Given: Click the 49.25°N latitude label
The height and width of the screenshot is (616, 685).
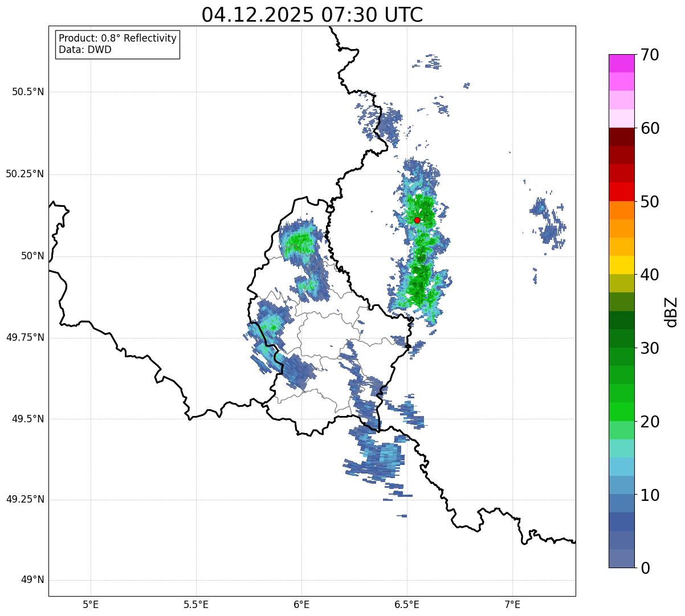Looking at the screenshot, I should click(x=25, y=499).
